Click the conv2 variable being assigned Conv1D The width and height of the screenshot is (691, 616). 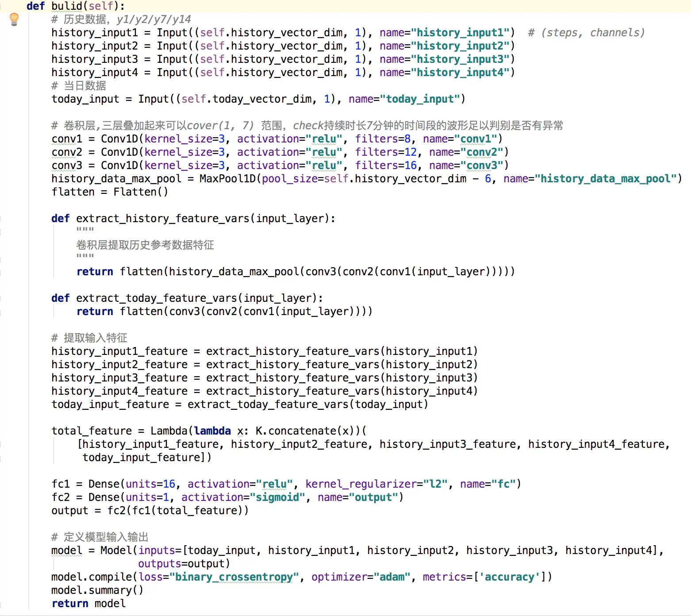tap(67, 152)
